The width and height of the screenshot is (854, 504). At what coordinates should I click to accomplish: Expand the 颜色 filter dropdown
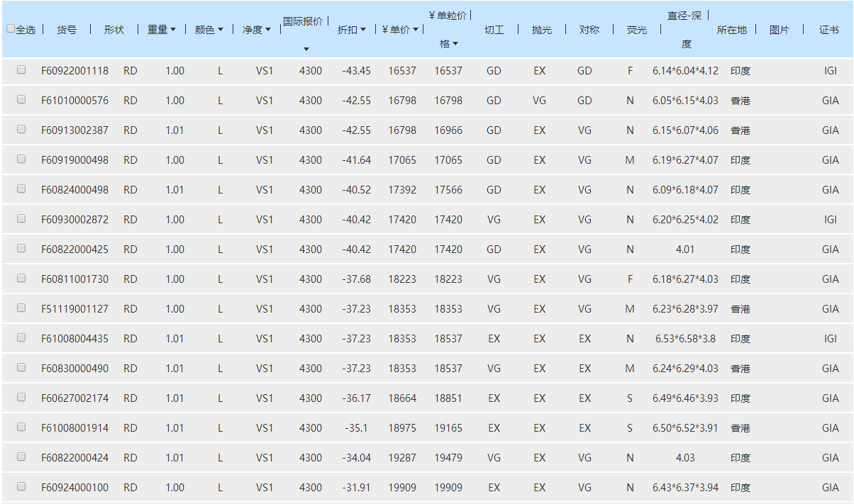pos(221,30)
